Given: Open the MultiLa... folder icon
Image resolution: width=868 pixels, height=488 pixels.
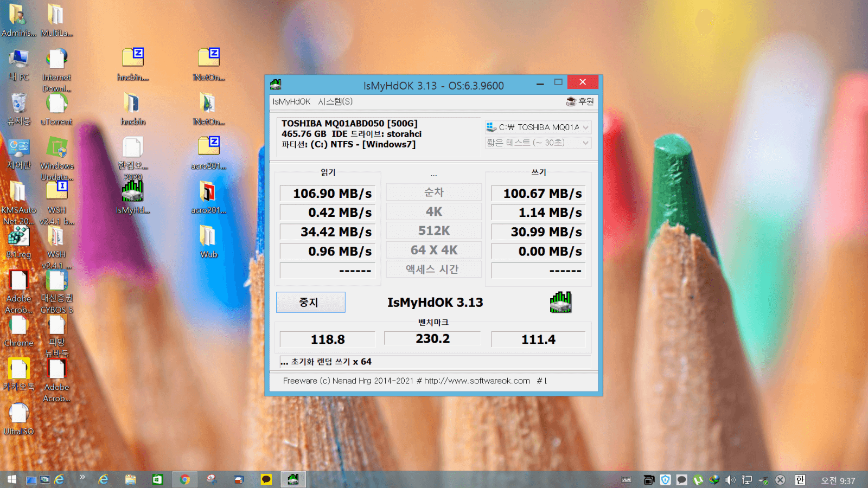Looking at the screenshot, I should click(x=56, y=21).
